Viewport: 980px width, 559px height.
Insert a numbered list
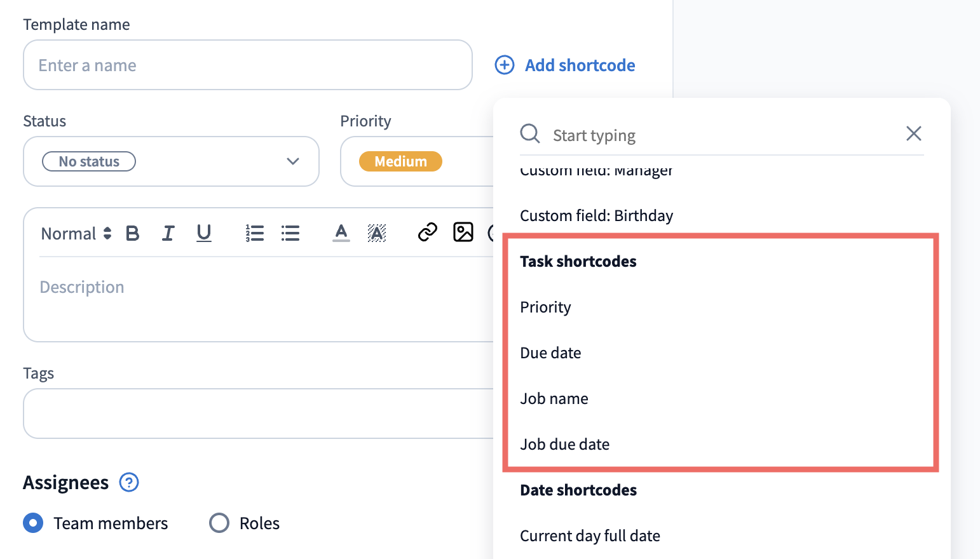(254, 233)
